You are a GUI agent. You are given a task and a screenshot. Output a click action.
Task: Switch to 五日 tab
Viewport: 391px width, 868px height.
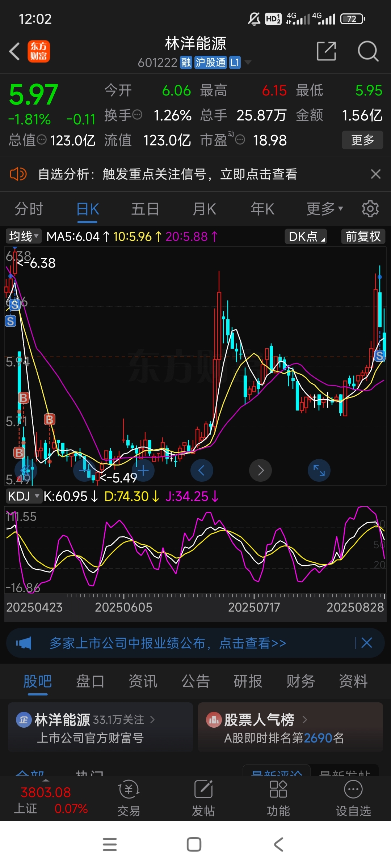pyautogui.click(x=145, y=209)
